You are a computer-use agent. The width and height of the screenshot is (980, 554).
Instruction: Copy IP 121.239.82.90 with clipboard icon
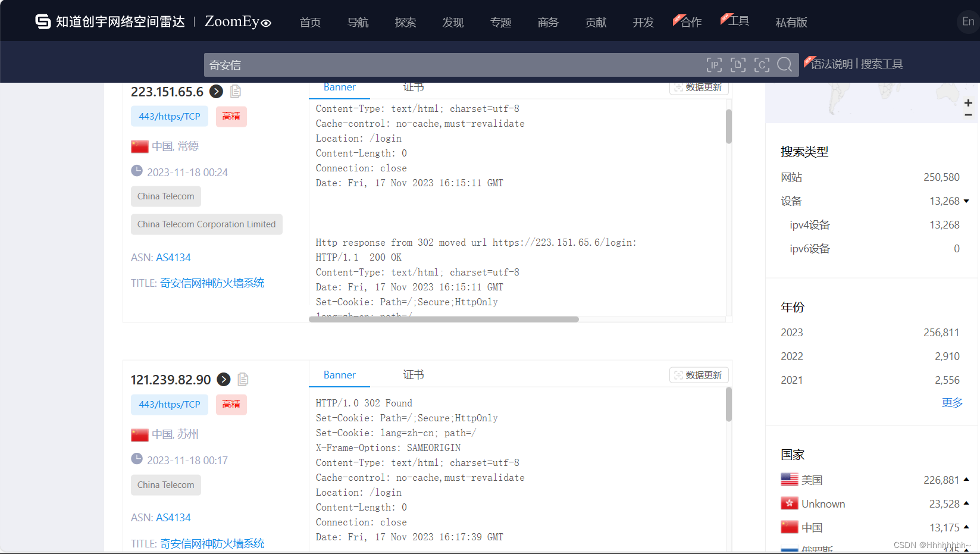point(243,379)
